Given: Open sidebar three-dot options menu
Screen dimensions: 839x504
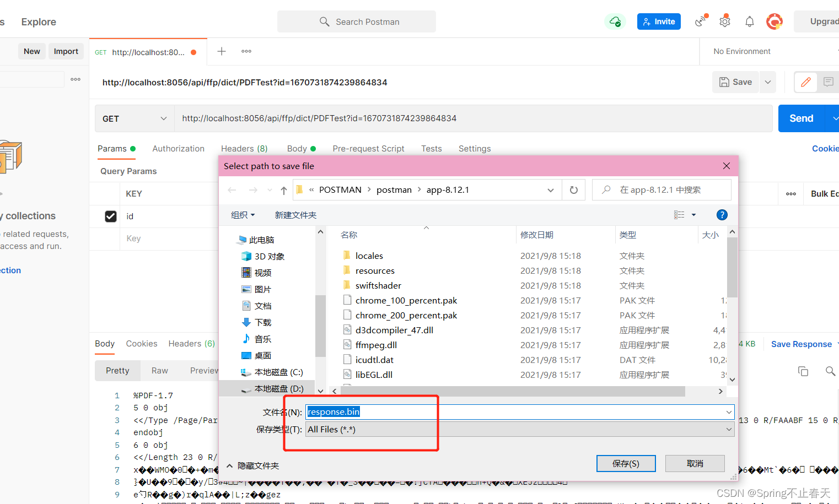Looking at the screenshot, I should pyautogui.click(x=76, y=79).
